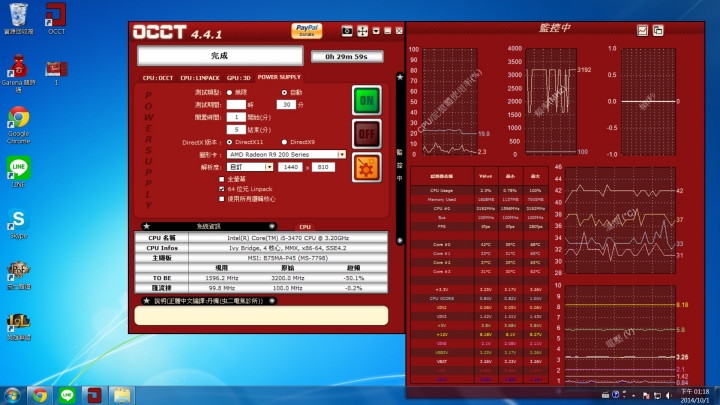Select the 無限 (infinite) test type radio button
Screen dimensions: 720x405
229,92
